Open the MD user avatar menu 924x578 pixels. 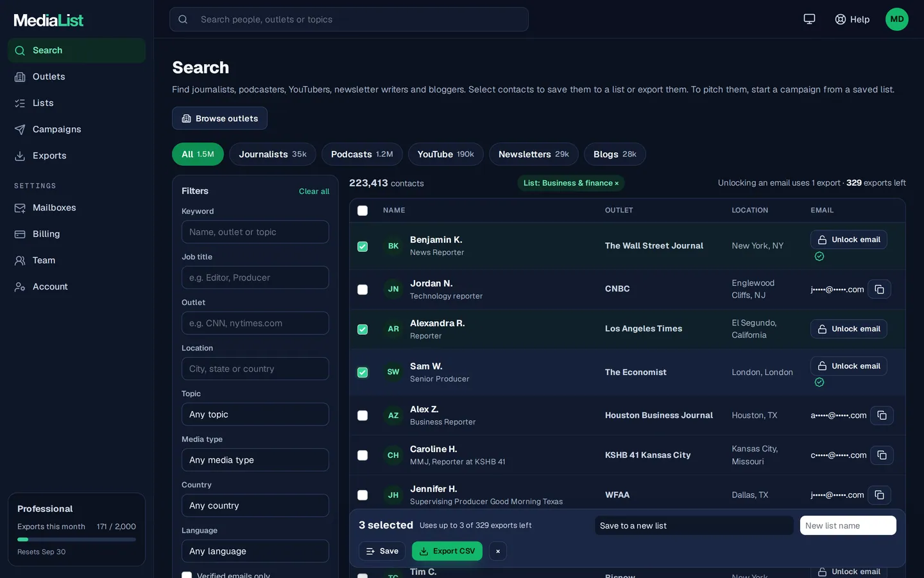897,19
